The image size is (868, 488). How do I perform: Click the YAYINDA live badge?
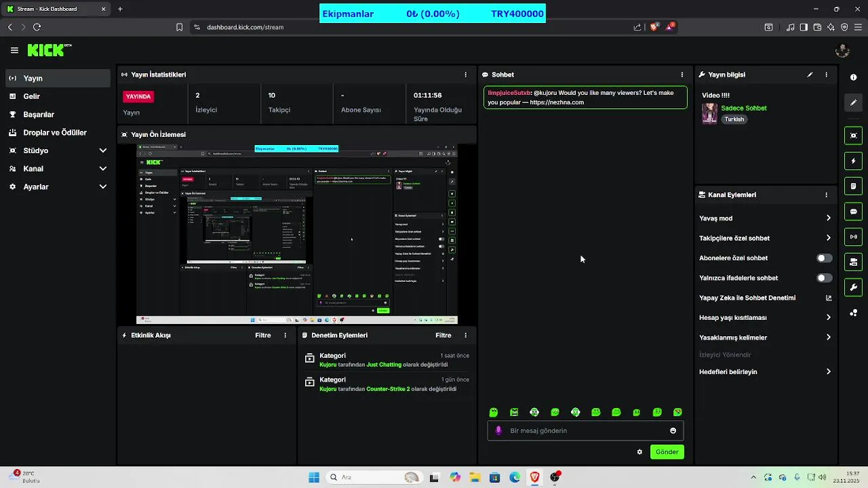138,96
